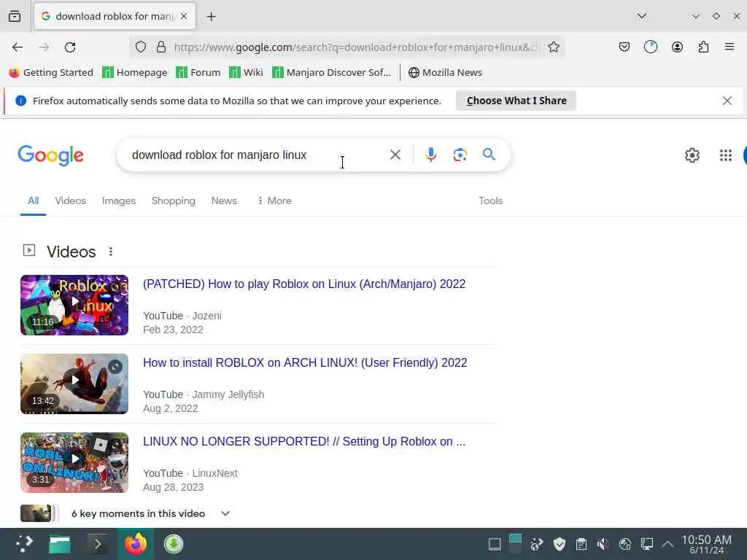Open the Firefox hamburger menu
This screenshot has width=747, height=560.
(729, 47)
